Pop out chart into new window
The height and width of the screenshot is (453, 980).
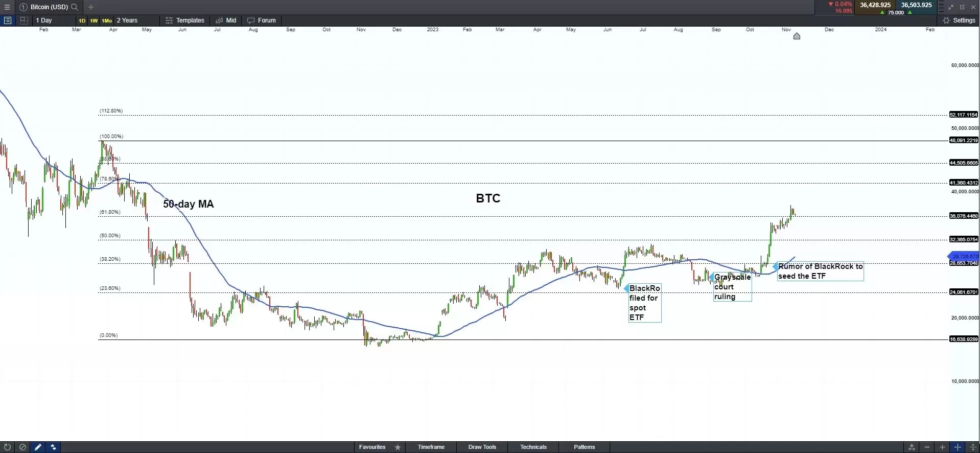pos(962,7)
